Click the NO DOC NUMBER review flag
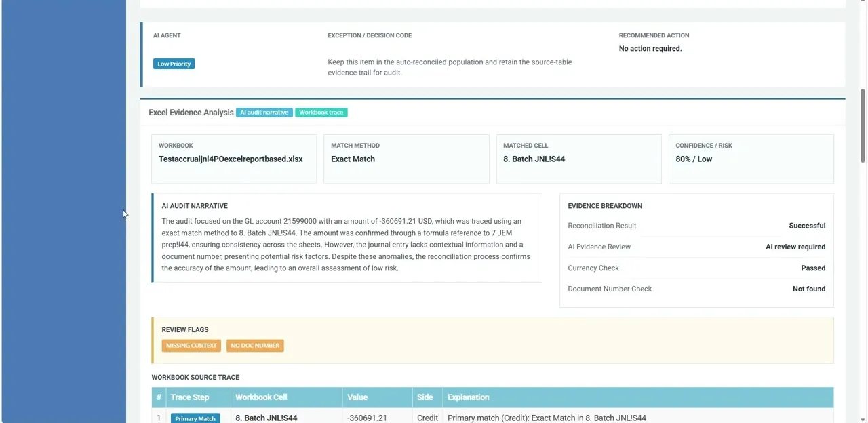868x423 pixels. click(x=255, y=346)
